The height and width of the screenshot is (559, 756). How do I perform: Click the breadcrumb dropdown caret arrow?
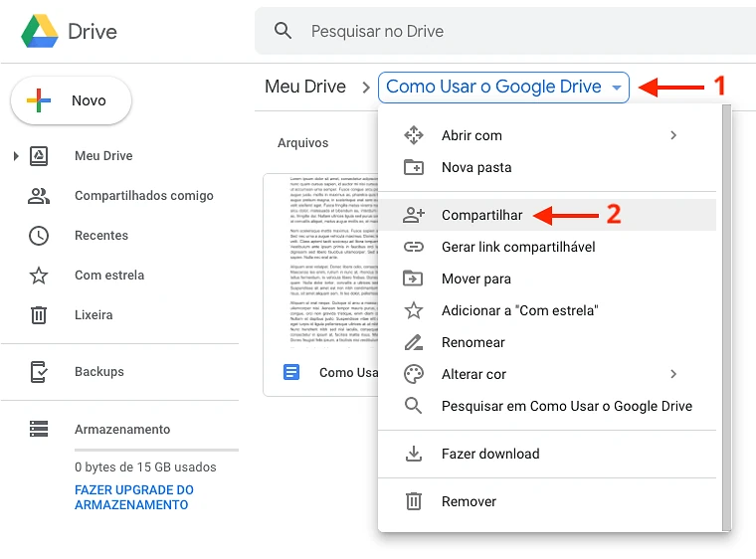point(616,88)
